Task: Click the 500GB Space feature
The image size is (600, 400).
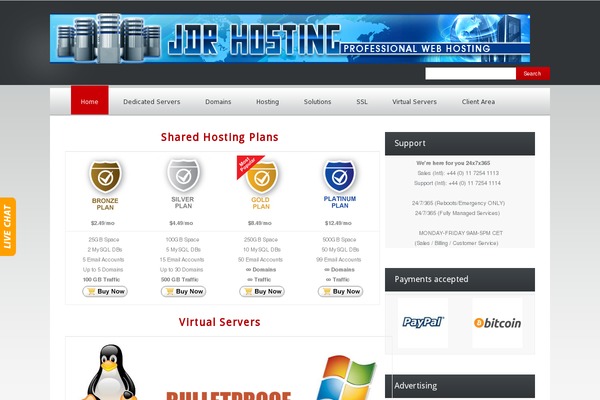Action: (339, 240)
